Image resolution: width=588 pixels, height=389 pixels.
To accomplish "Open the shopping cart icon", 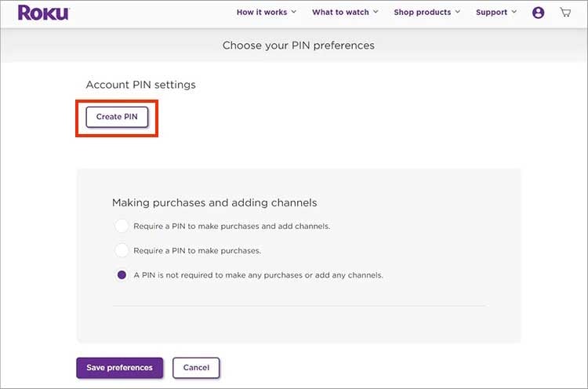I will [565, 13].
